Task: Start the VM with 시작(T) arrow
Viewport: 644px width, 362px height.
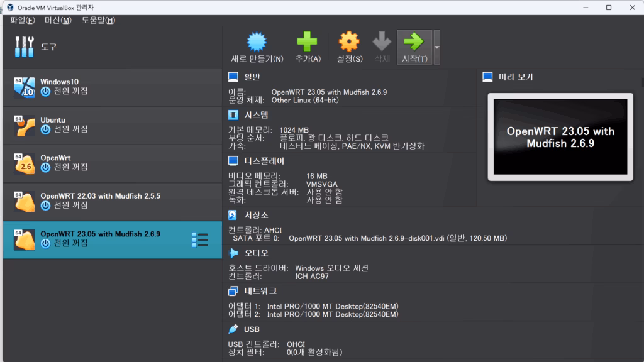Action: click(414, 47)
